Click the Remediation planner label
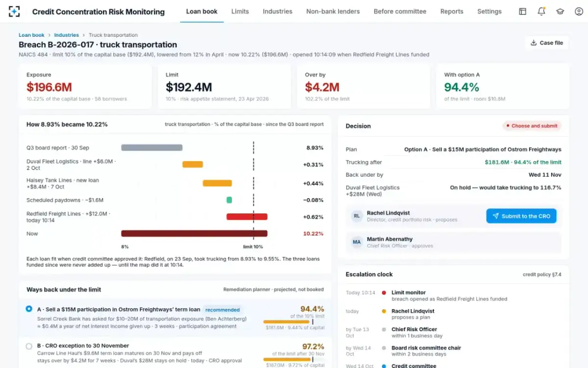This screenshot has height=368, width=588. (x=273, y=289)
